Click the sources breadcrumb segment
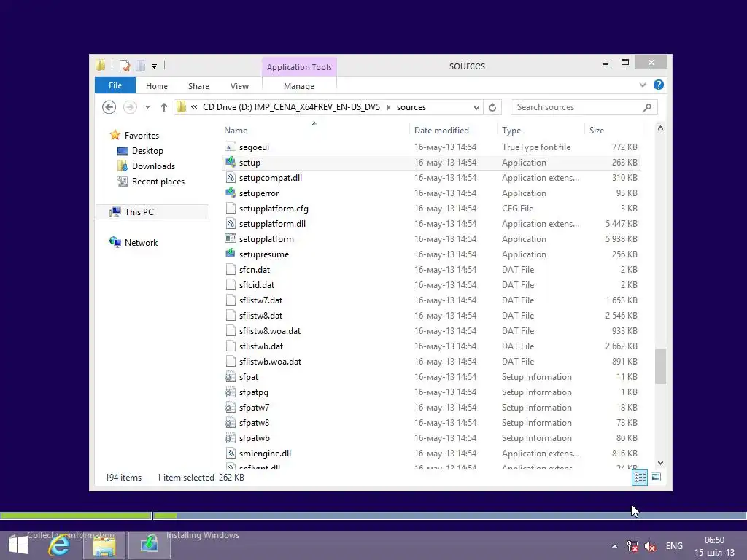 coord(411,107)
